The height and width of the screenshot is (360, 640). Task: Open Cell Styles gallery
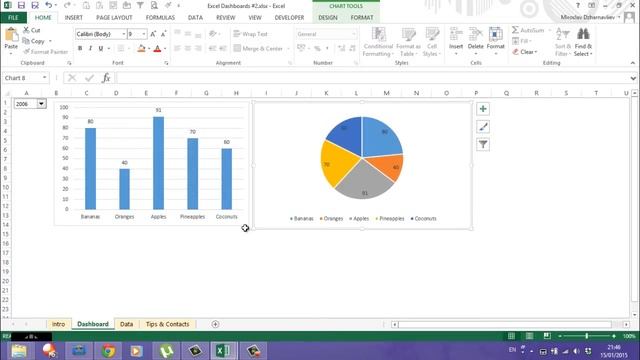click(431, 42)
